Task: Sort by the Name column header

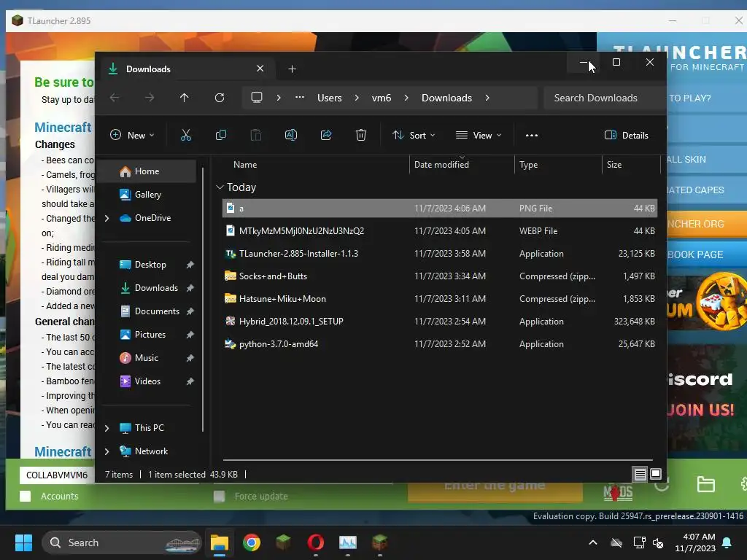Action: [245, 165]
